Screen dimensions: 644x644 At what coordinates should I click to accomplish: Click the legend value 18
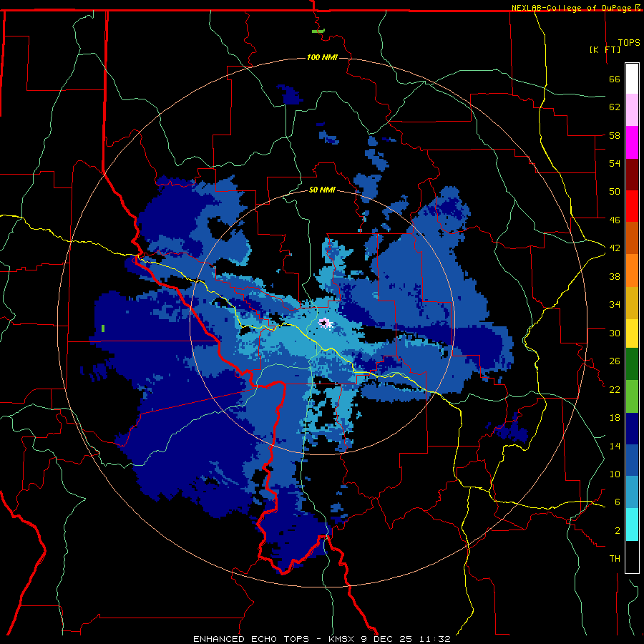pos(615,418)
